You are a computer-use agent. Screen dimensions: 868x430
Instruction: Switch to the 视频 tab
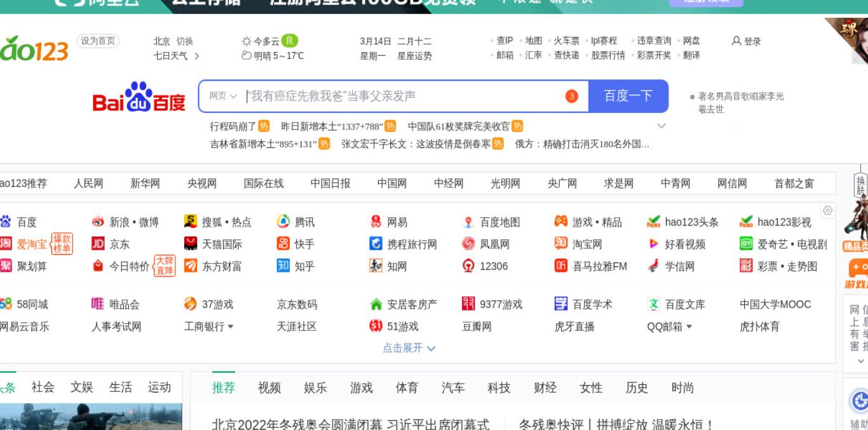click(x=269, y=387)
